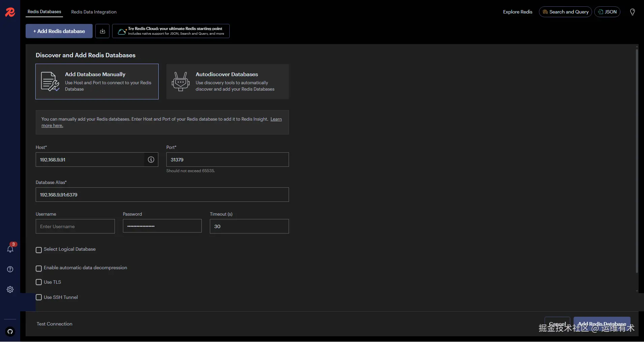
Task: Select the Autodiscover Databases option
Action: tap(228, 82)
